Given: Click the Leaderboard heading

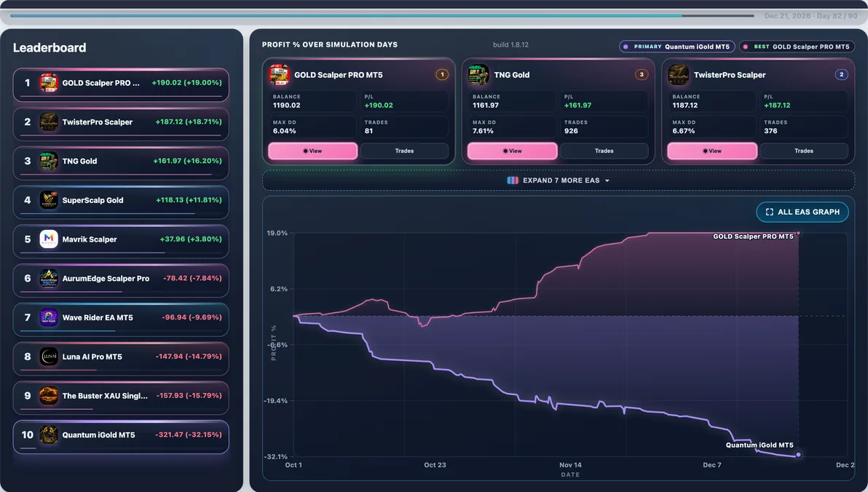Looking at the screenshot, I should (x=50, y=47).
